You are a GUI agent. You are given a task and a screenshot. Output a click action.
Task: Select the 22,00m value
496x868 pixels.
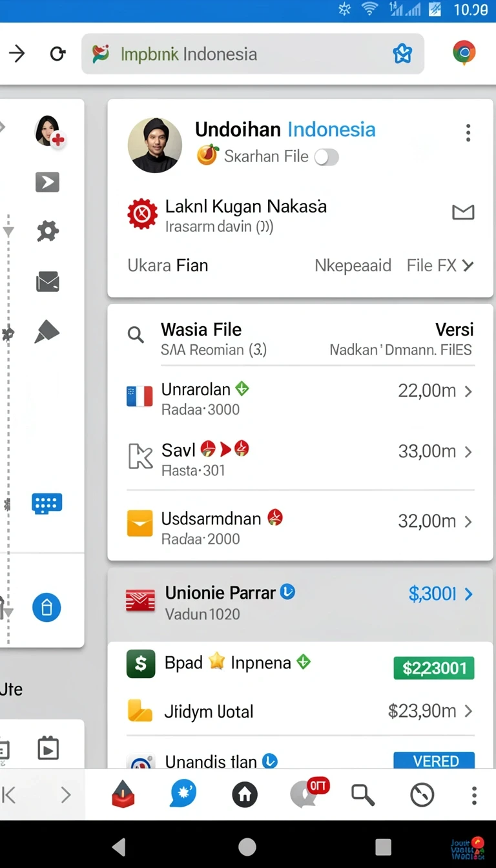click(427, 391)
